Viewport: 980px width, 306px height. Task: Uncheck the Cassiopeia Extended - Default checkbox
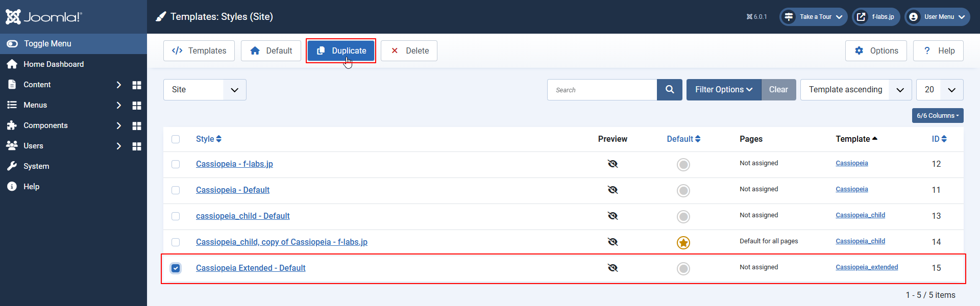(176, 268)
